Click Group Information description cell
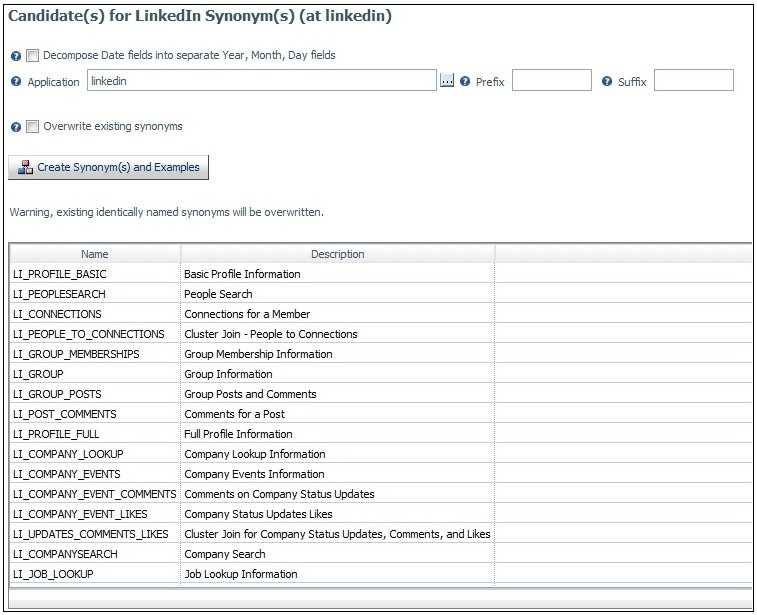 coord(228,374)
